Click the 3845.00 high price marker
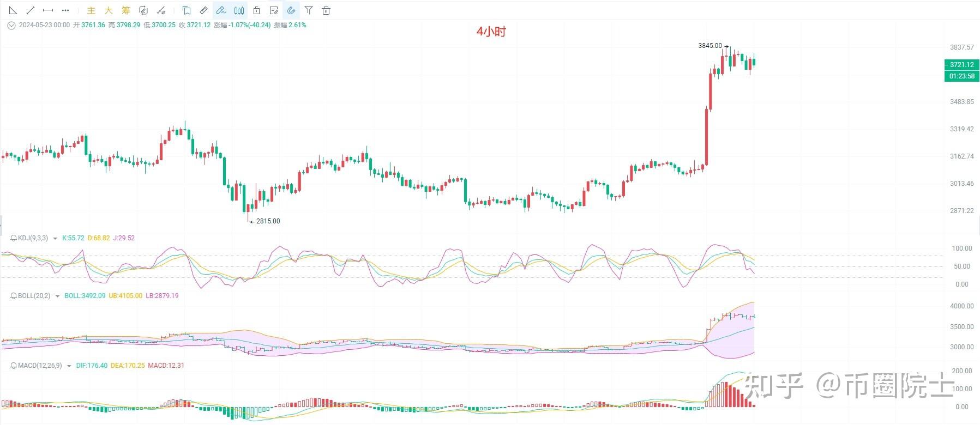 (x=710, y=46)
